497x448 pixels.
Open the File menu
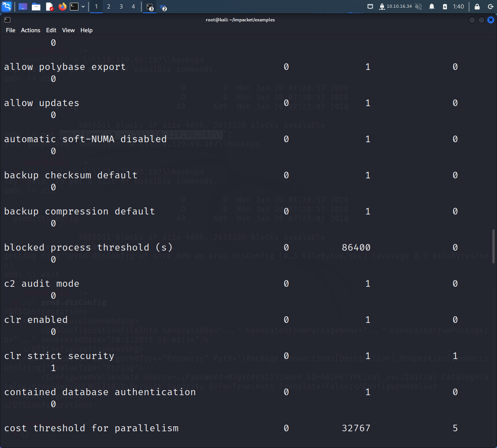(x=10, y=30)
